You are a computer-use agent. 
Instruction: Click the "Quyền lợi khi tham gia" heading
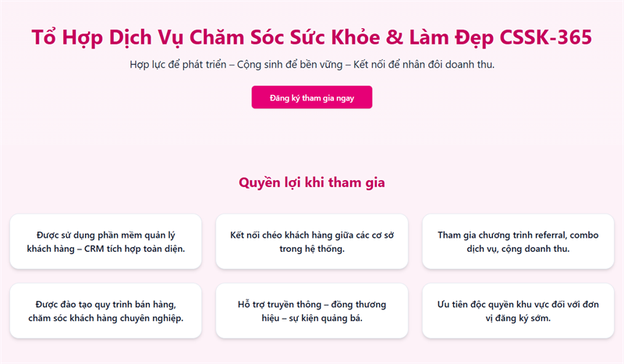pyautogui.click(x=311, y=182)
